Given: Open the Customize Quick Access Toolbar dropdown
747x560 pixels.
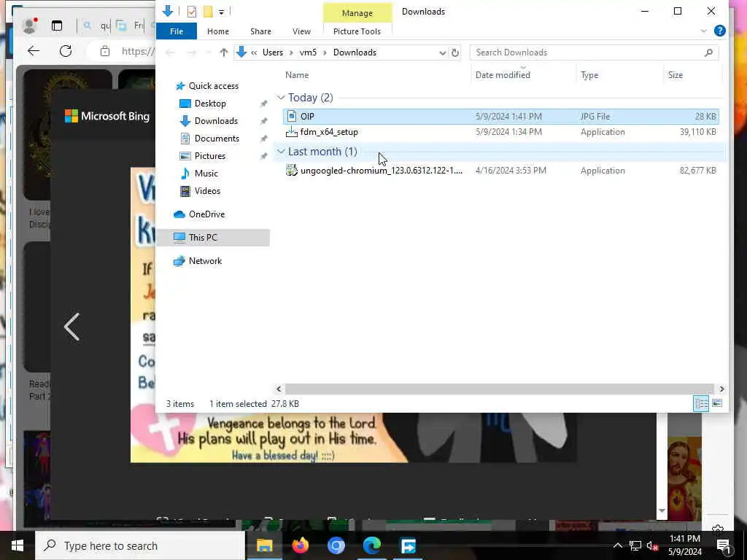Looking at the screenshot, I should (x=222, y=12).
